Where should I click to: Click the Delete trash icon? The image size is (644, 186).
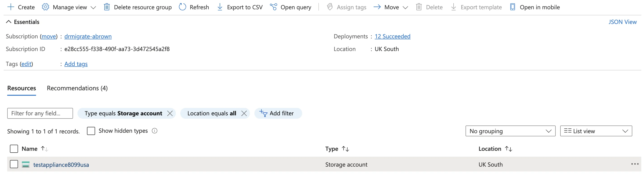coord(419,7)
